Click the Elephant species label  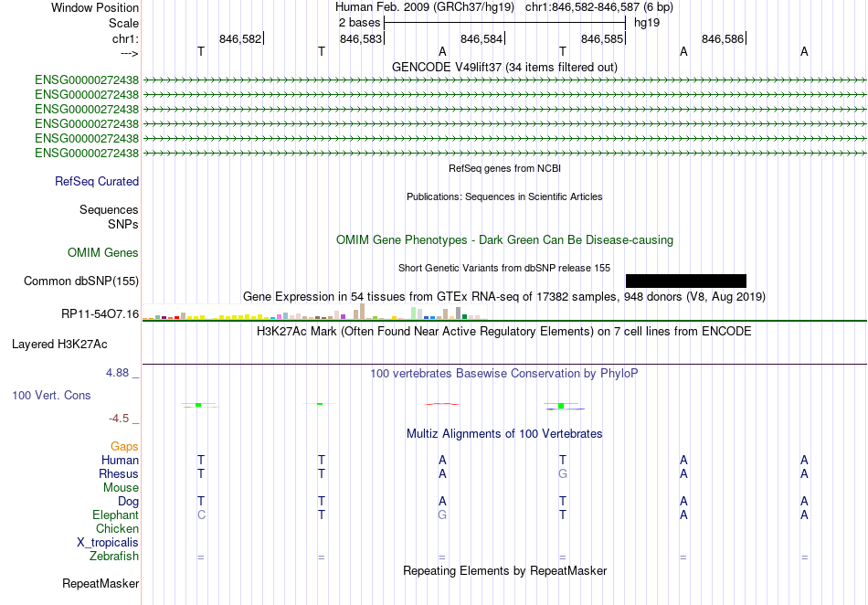click(115, 515)
